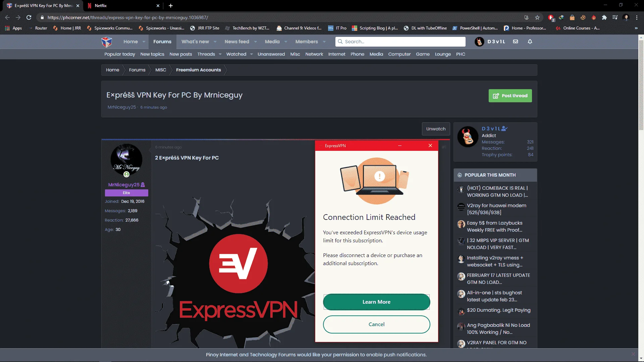Open the inbox envelope icon

[x=516, y=42]
